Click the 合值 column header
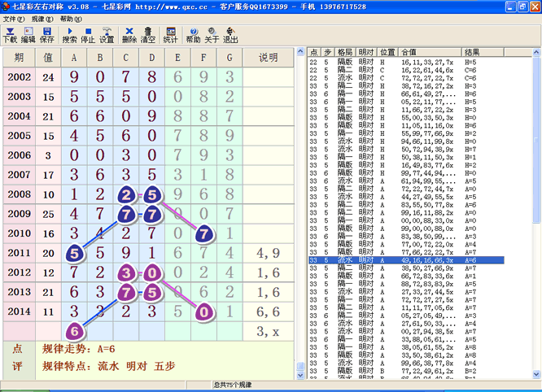The width and height of the screenshot is (542, 392). click(x=431, y=52)
